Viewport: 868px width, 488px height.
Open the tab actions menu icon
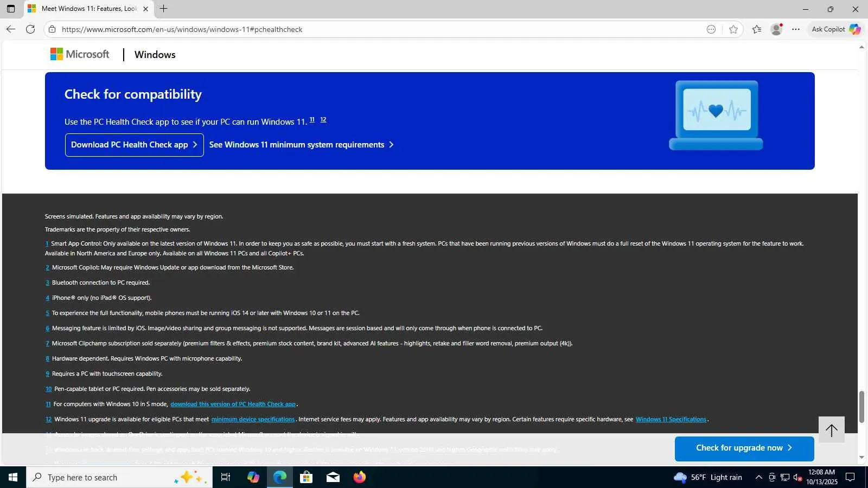point(11,9)
